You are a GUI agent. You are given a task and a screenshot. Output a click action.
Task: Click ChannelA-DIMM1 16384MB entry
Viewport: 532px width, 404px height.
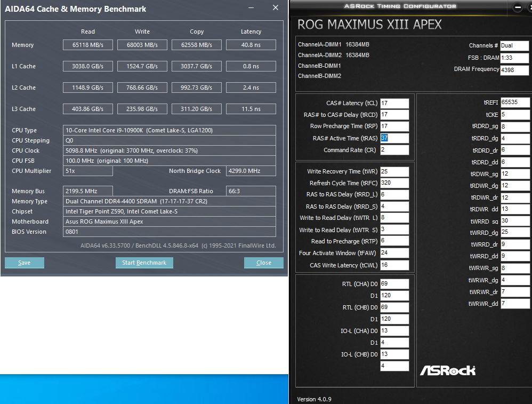point(334,44)
